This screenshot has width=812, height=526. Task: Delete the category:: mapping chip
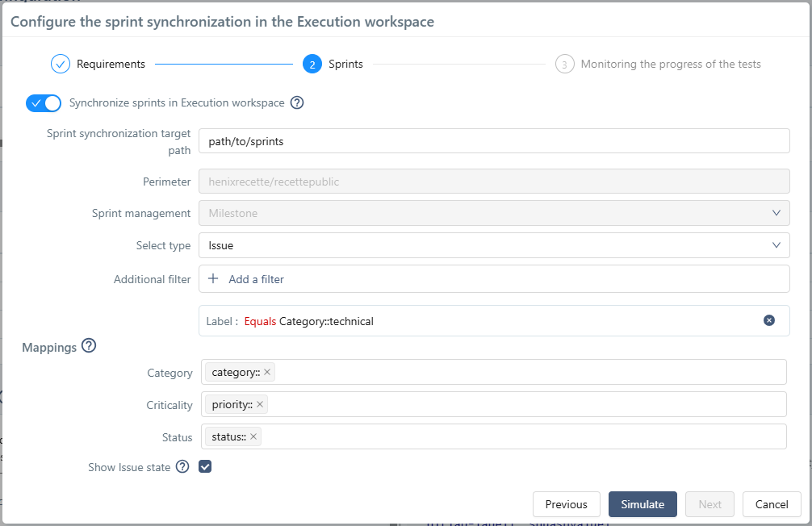coord(267,372)
